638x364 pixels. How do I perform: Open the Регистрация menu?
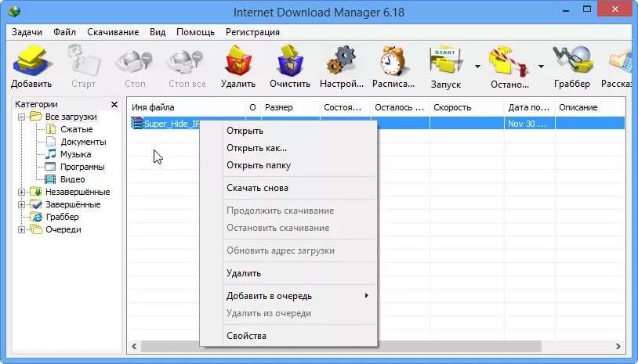tap(252, 32)
